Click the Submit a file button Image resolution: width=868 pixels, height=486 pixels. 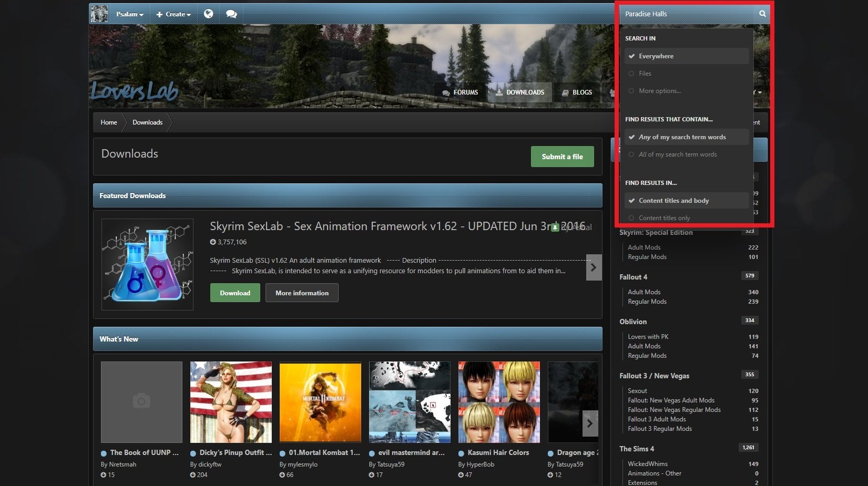coord(563,157)
